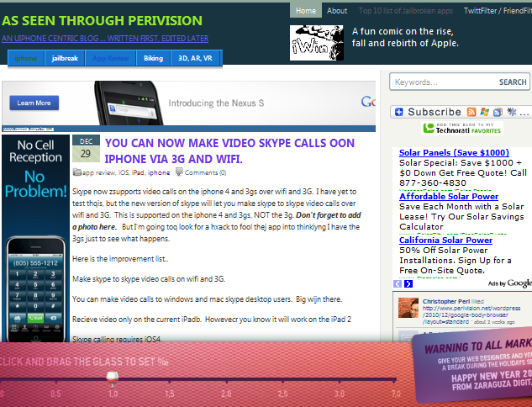
Task: Click the blue Google Reader feed icon
Action: (498, 112)
